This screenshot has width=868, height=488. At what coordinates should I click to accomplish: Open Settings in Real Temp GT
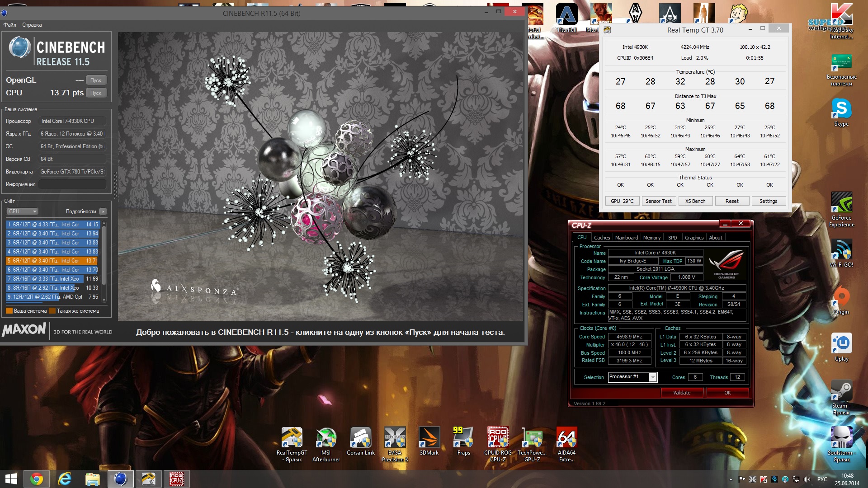click(x=769, y=201)
